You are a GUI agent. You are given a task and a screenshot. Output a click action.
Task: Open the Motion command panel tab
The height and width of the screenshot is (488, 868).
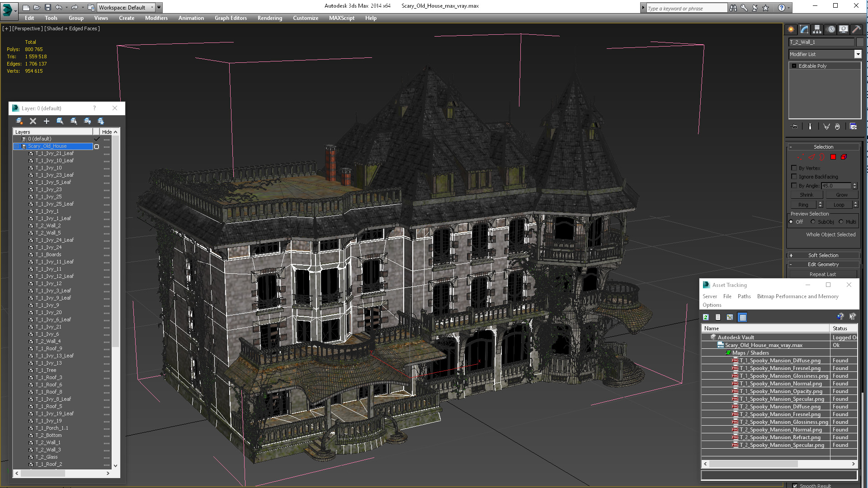coord(831,29)
